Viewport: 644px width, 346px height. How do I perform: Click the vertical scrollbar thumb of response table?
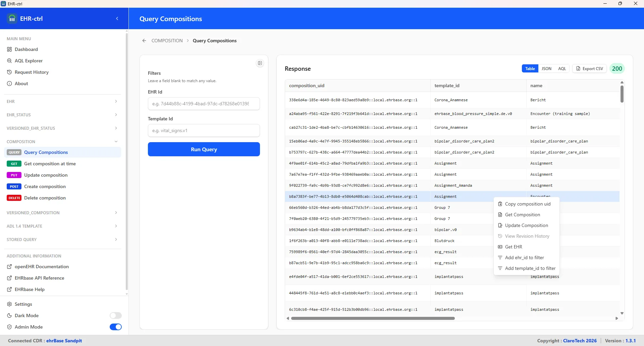pyautogui.click(x=622, y=94)
